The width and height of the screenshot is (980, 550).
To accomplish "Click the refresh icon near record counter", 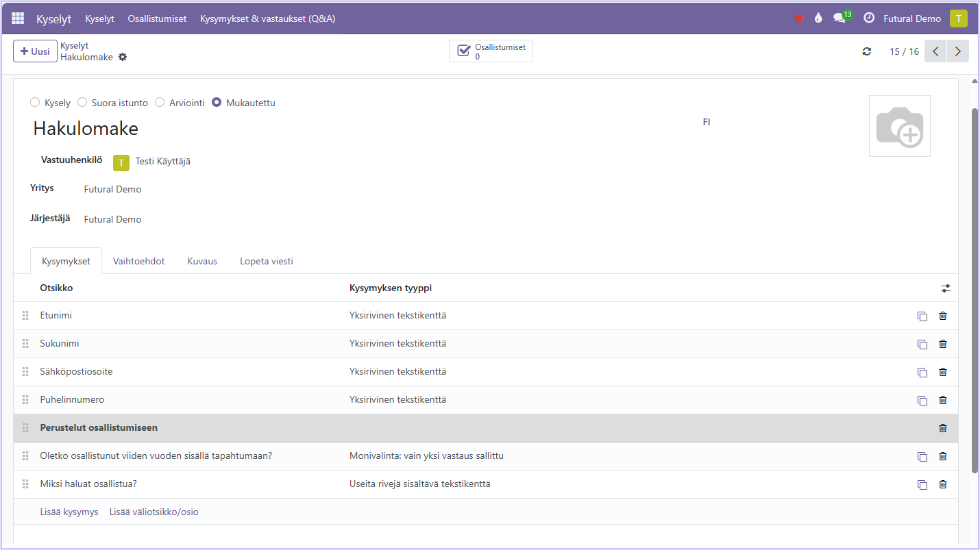I will (867, 51).
